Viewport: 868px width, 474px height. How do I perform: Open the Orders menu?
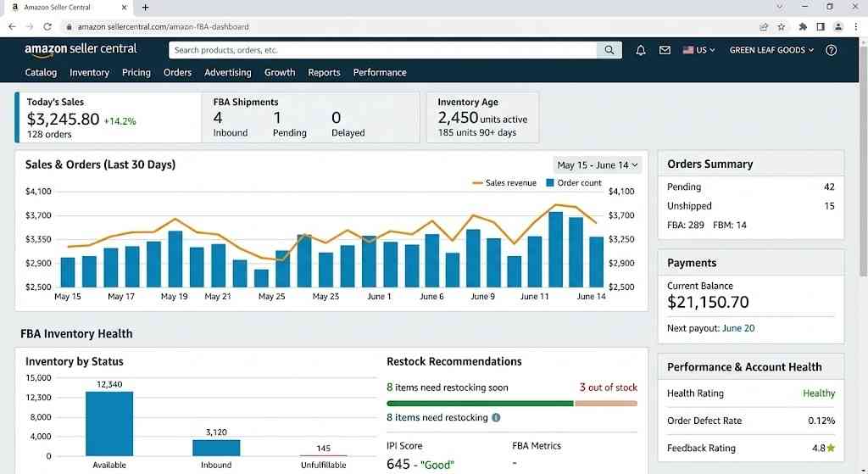177,73
